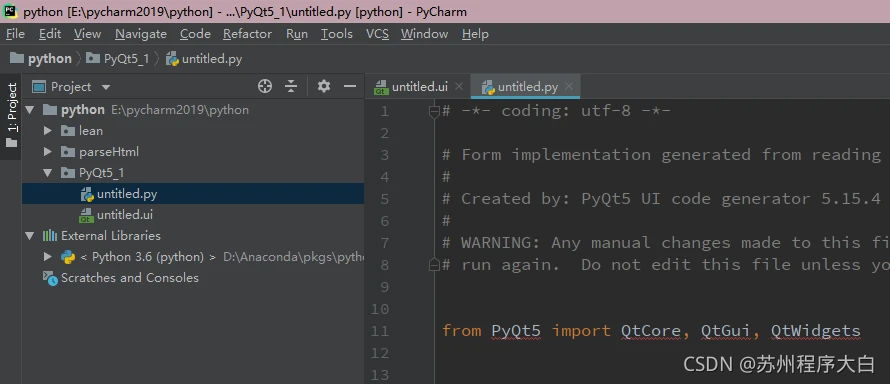Click the Python file icon beside untitled.py in tree
The height and width of the screenshot is (384, 890).
click(87, 194)
